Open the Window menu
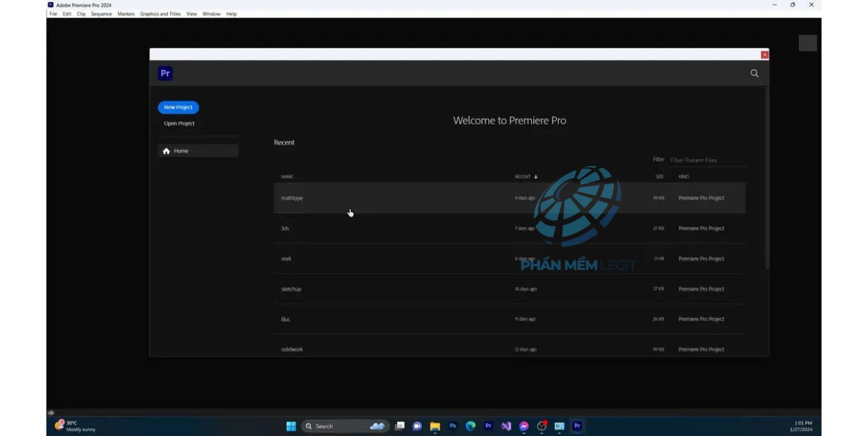The image size is (868, 436). click(x=212, y=14)
